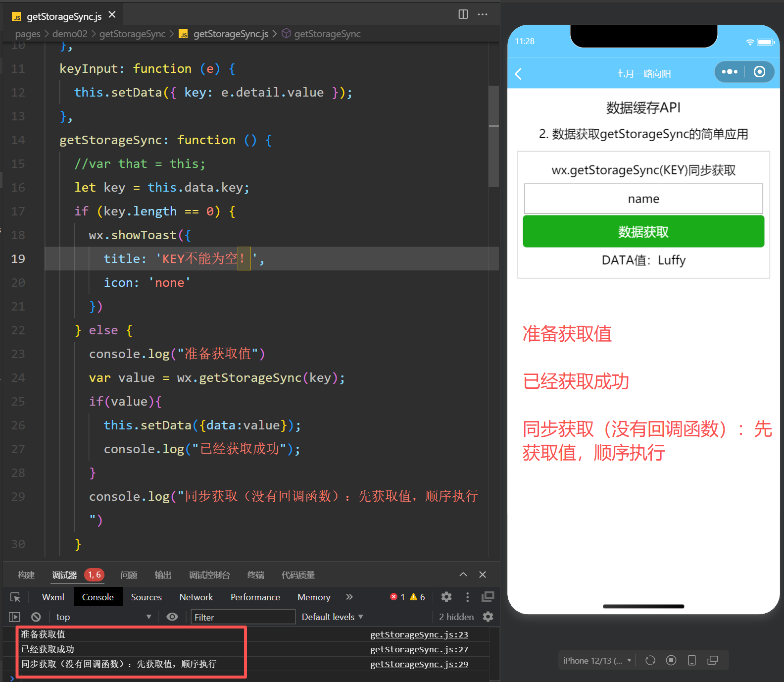
Task: Refresh the simulator with the reload icon
Action: point(650,660)
